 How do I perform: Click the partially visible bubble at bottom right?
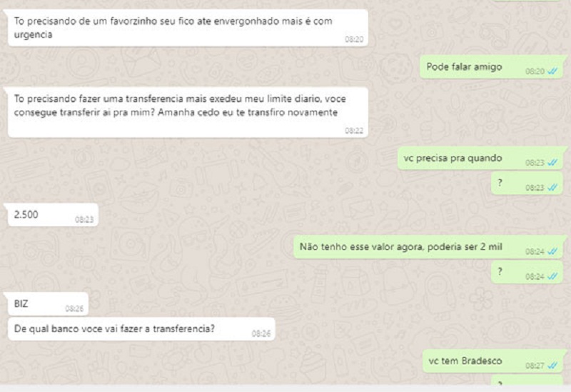tap(527, 381)
